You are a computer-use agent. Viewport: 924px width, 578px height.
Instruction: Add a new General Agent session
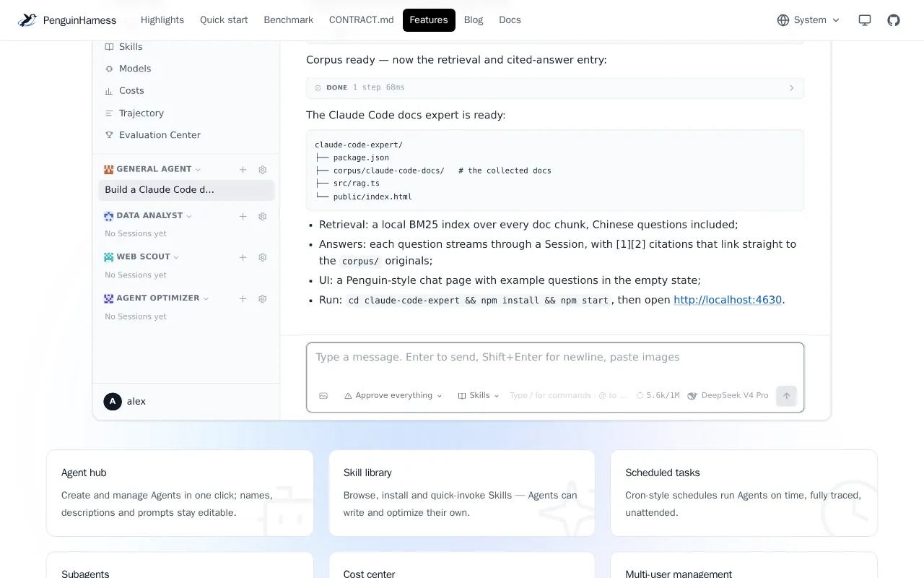coord(243,170)
